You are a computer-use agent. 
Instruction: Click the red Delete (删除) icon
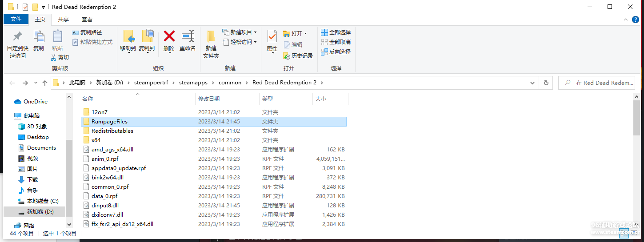(x=169, y=37)
